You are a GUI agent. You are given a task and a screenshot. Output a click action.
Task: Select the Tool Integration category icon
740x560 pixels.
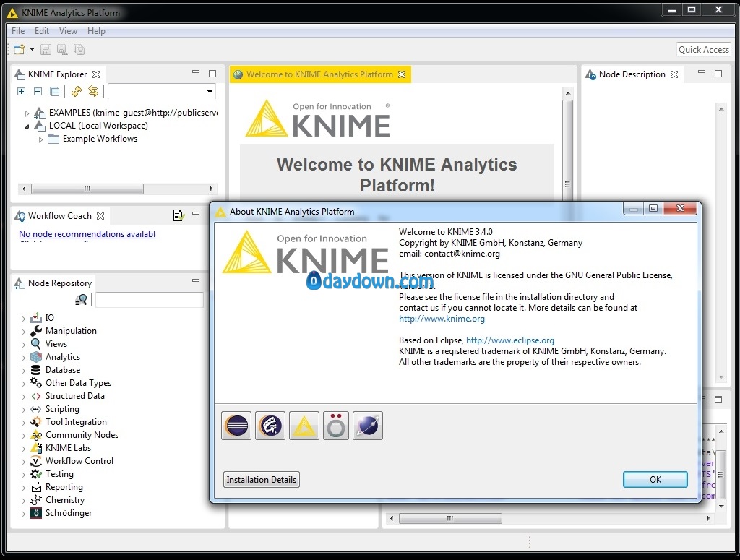(x=36, y=422)
